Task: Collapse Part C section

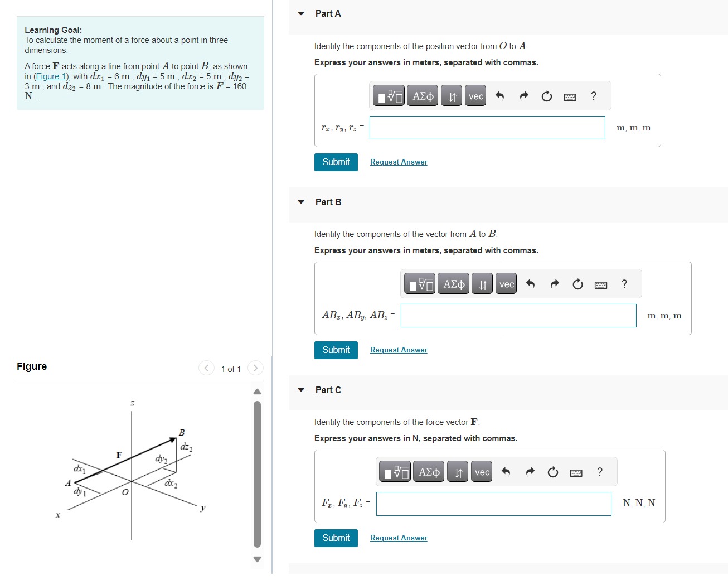Action: pos(300,390)
